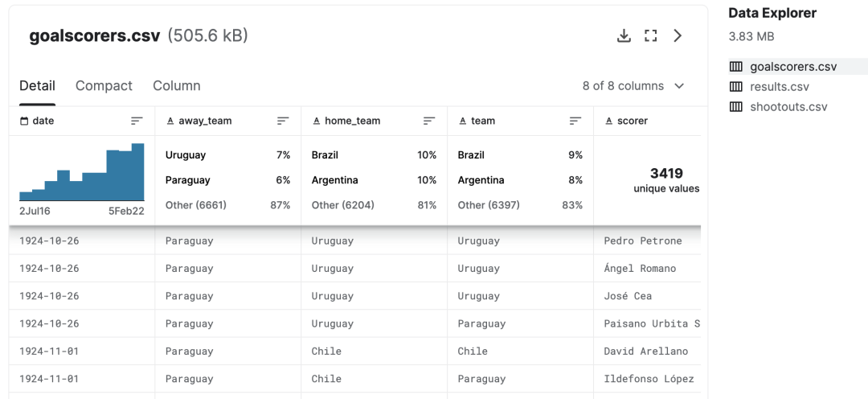Click the table icon beside results.csv
The width and height of the screenshot is (868, 399).
(x=735, y=87)
